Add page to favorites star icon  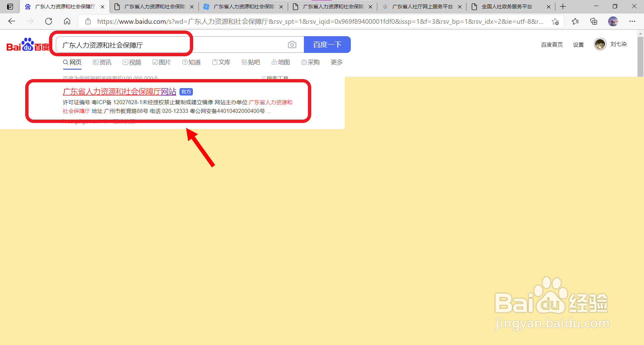point(555,21)
